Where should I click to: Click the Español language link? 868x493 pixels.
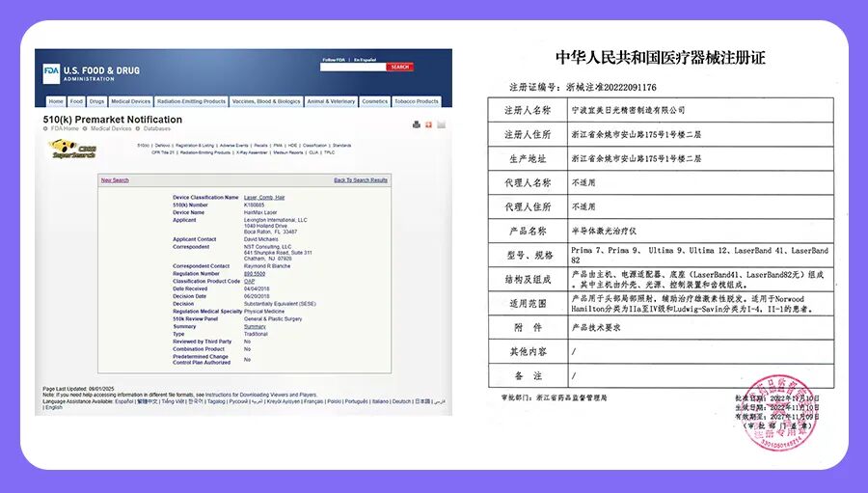(124, 401)
